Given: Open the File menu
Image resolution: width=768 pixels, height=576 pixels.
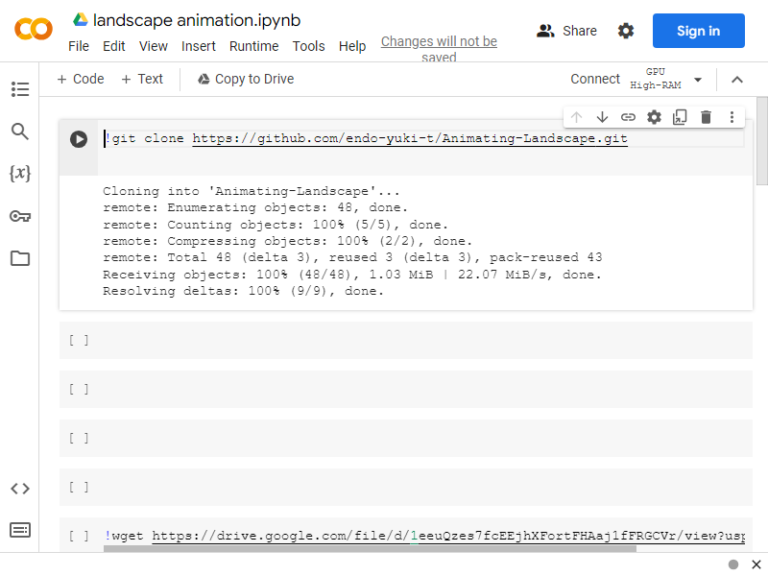Looking at the screenshot, I should (78, 46).
